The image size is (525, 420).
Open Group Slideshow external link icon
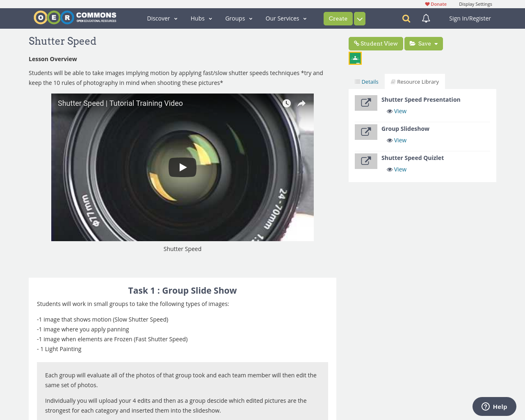coord(366,131)
